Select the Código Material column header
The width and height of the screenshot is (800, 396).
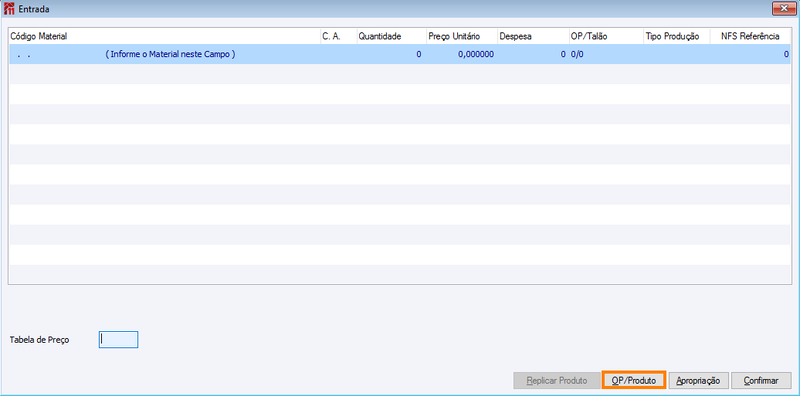coord(164,36)
